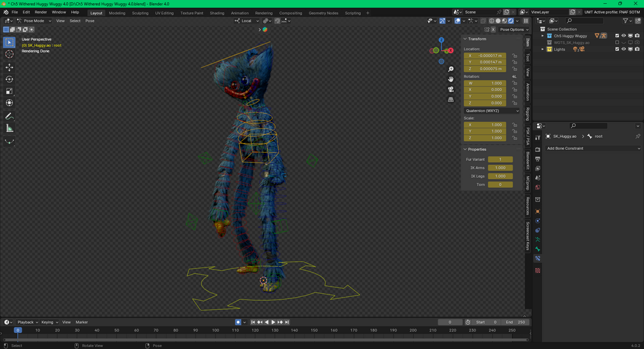Open Local transform orientation dropdown

(x=247, y=21)
